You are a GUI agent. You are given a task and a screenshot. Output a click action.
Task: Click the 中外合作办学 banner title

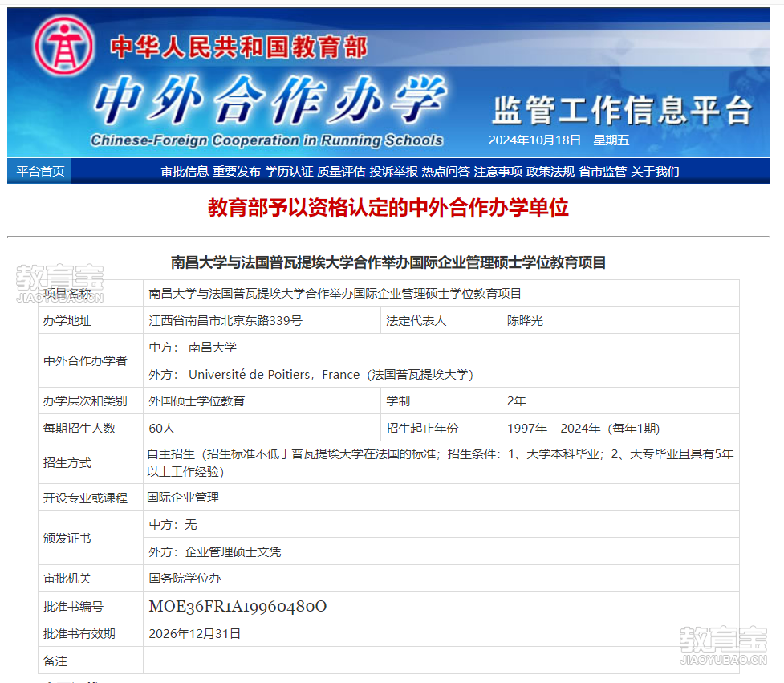pos(270,100)
